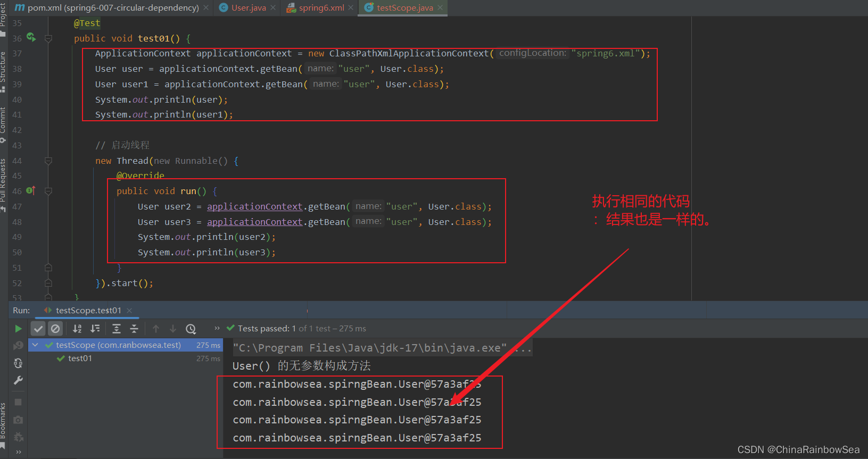The height and width of the screenshot is (459, 868).
Task: Click the dump threads camera icon
Action: click(x=18, y=420)
